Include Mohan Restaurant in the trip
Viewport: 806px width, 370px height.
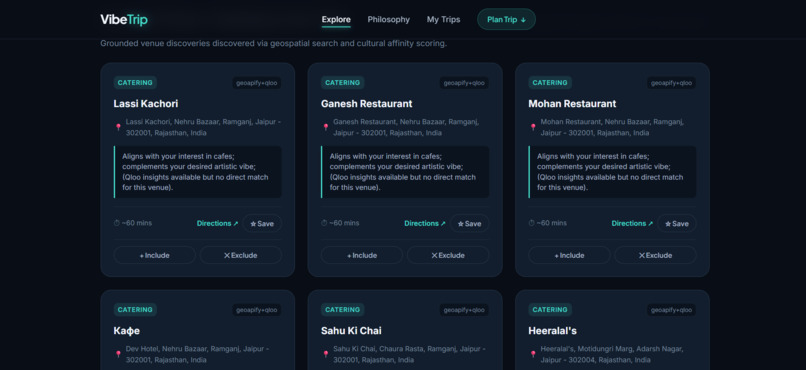(x=570, y=255)
